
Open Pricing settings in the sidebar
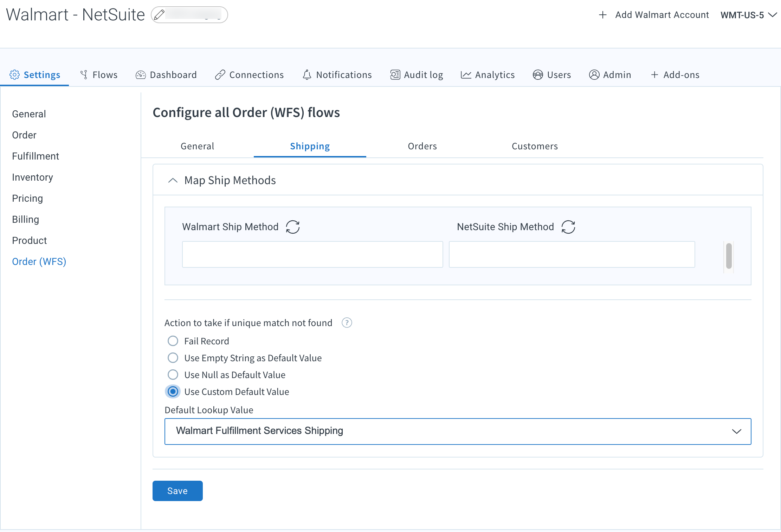[27, 198]
